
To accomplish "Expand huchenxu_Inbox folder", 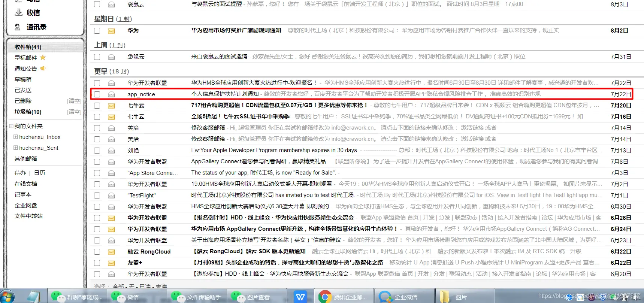I will coord(16,137).
